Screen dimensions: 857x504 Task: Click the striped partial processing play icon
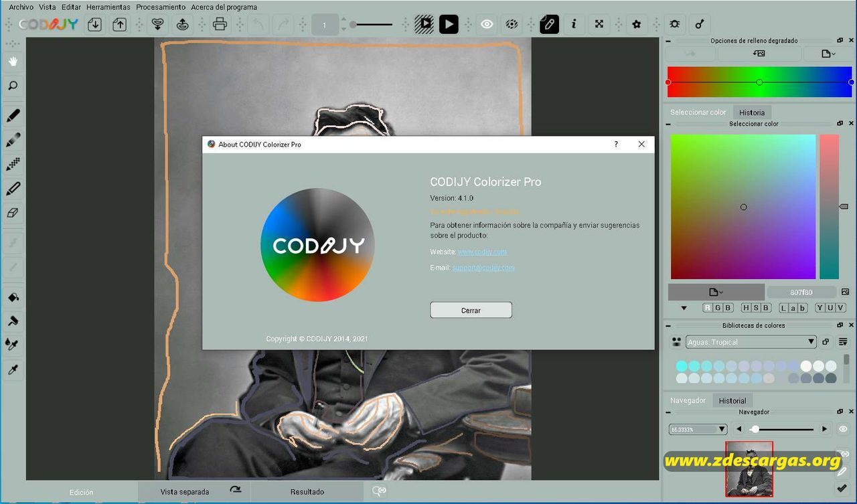424,25
